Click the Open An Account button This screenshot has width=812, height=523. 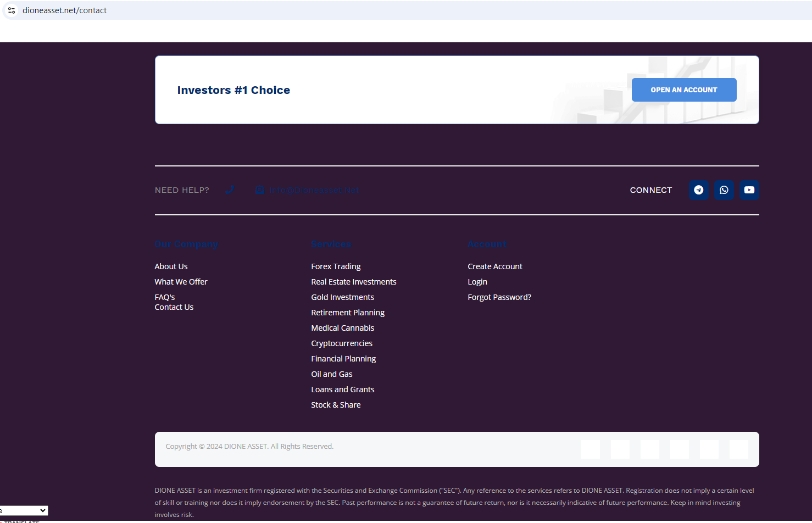(x=683, y=90)
